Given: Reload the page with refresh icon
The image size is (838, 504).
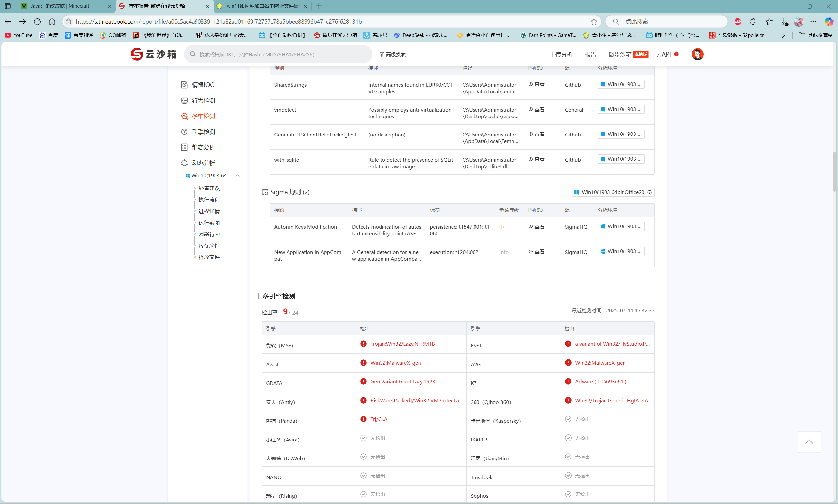Looking at the screenshot, I should 37,21.
